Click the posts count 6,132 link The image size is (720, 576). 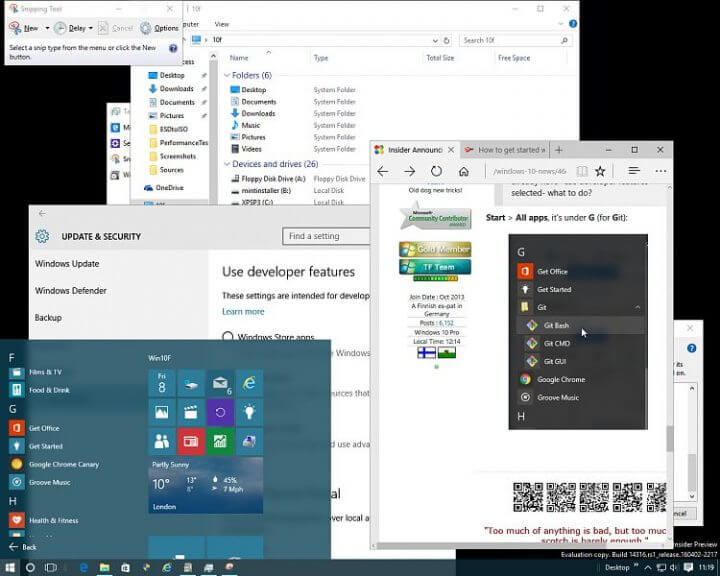(x=446, y=323)
